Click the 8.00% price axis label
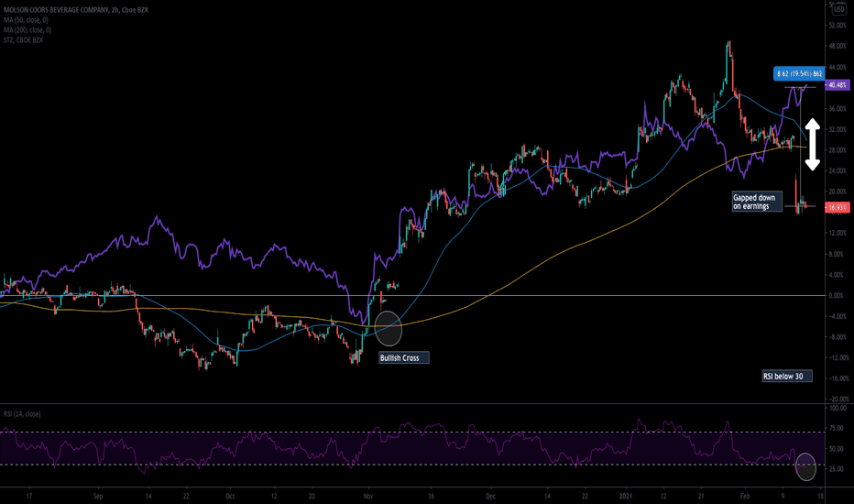854x504 pixels. [x=838, y=255]
